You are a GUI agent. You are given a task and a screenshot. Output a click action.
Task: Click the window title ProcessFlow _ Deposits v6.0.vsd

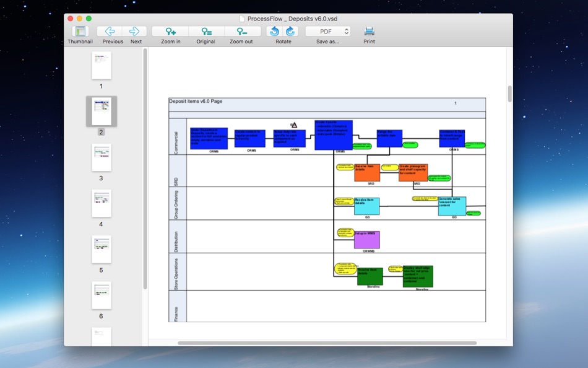point(292,19)
